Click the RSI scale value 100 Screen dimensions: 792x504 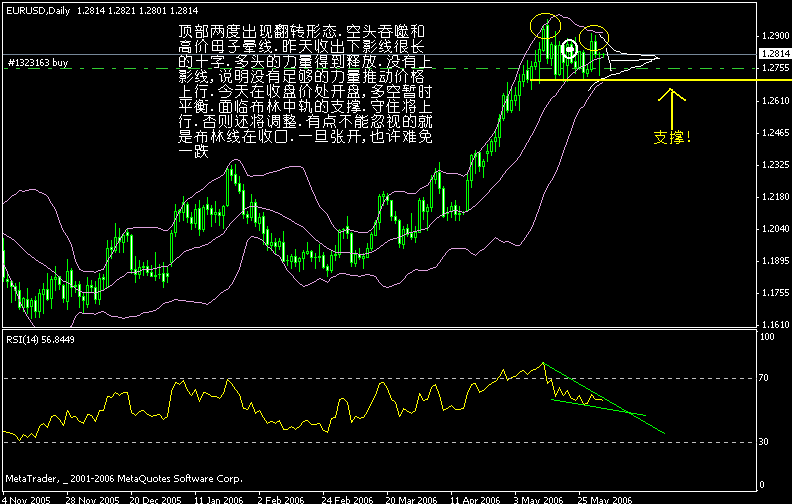767,337
